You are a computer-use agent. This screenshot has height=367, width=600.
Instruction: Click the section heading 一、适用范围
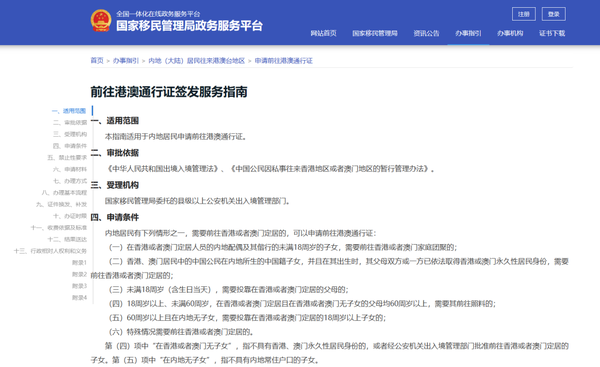click(114, 121)
